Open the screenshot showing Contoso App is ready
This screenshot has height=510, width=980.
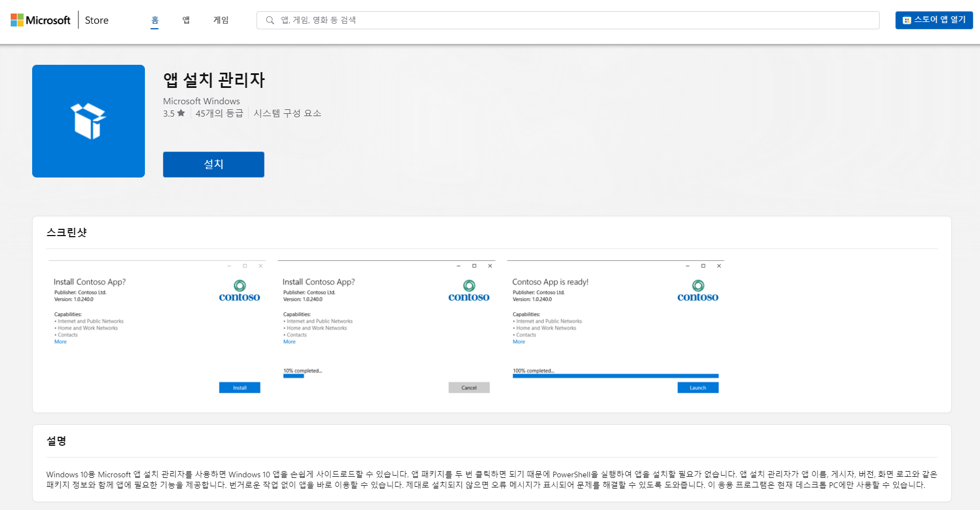point(616,328)
